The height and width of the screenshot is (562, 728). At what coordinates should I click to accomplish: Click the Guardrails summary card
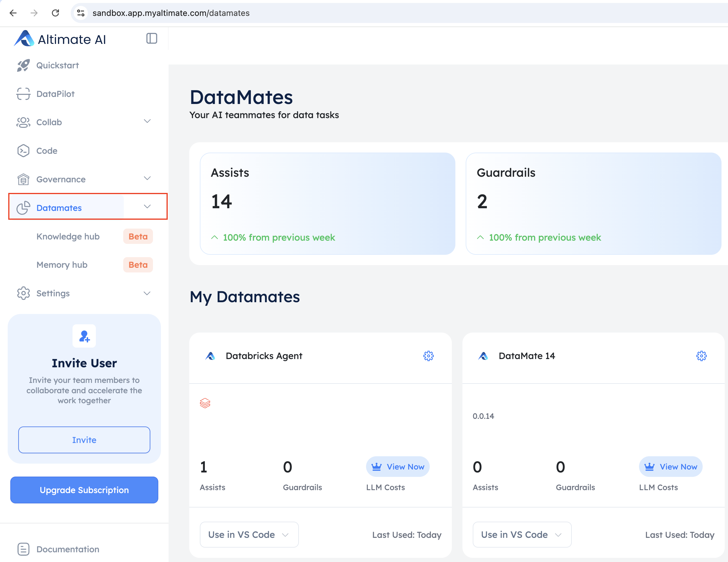594,204
